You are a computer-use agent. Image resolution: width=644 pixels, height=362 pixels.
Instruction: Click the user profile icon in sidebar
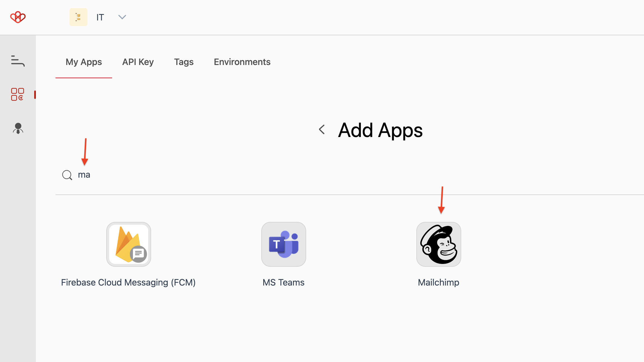[x=18, y=128]
